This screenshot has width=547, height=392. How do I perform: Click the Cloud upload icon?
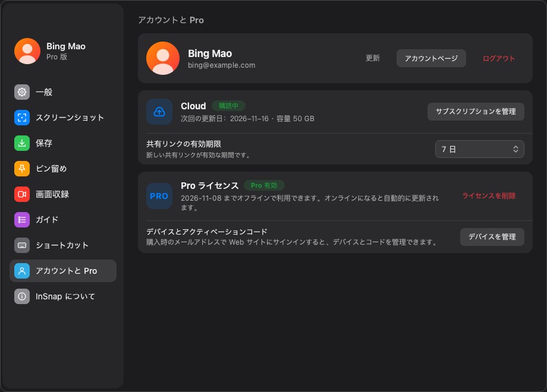tap(159, 112)
